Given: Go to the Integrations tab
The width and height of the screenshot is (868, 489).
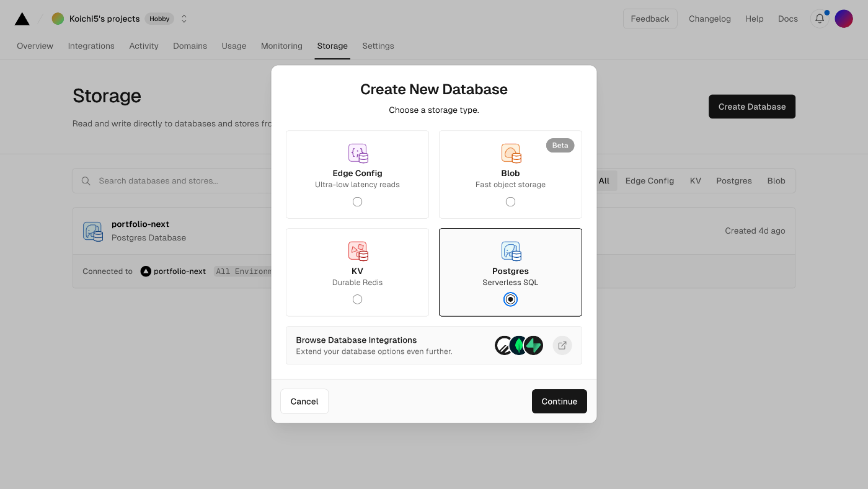Looking at the screenshot, I should 91,46.
